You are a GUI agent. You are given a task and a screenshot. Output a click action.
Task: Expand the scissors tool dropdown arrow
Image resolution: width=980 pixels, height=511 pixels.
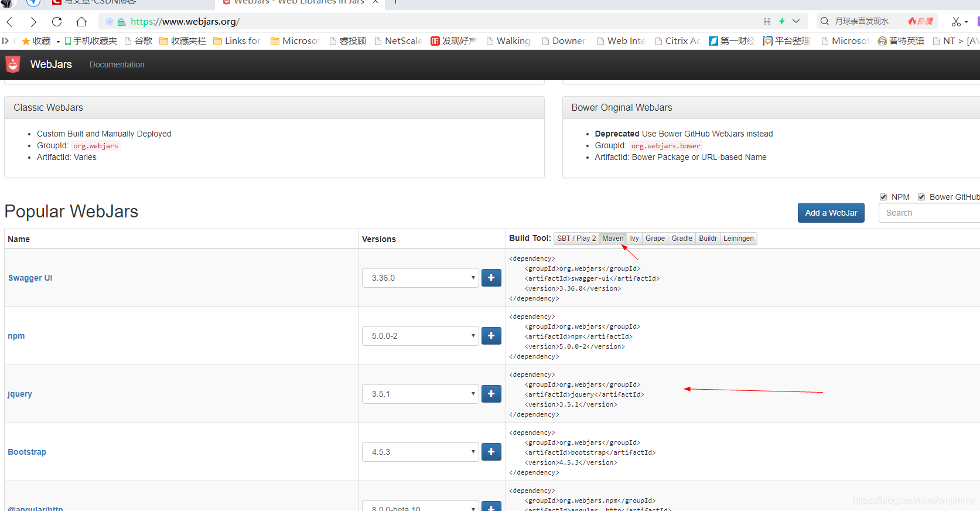(966, 22)
